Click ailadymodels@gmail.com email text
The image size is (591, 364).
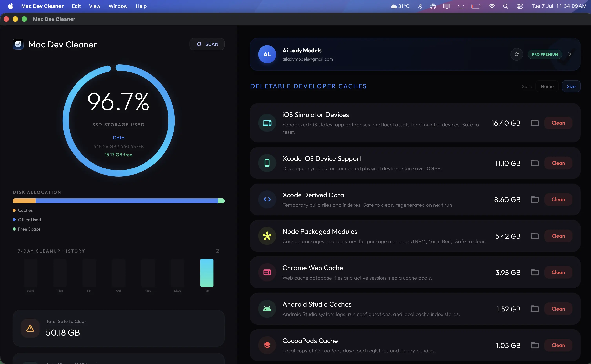click(308, 59)
